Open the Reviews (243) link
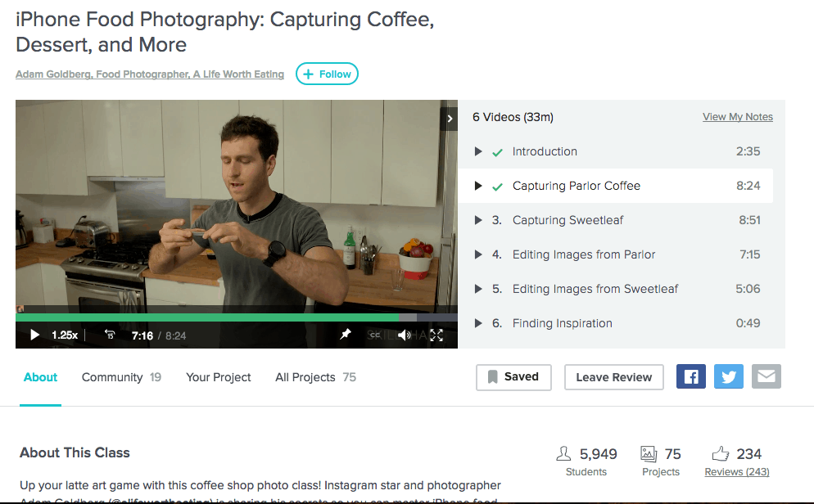The image size is (814, 504). click(737, 472)
